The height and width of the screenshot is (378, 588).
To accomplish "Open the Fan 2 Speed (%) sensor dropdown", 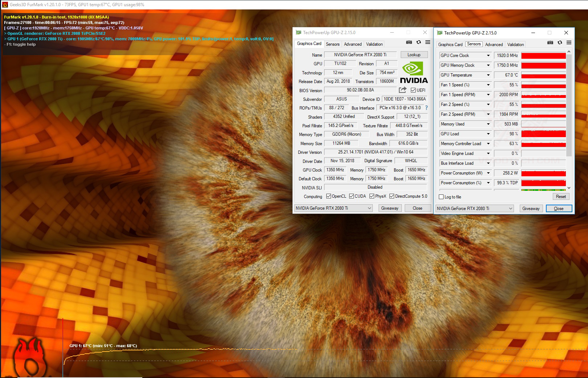I will [x=488, y=104].
